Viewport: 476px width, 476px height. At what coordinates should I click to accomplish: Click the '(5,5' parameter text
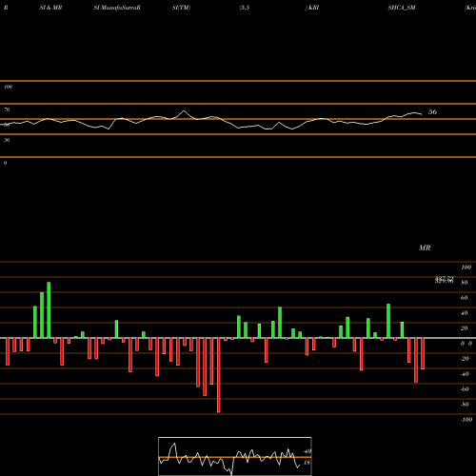coord(244,8)
